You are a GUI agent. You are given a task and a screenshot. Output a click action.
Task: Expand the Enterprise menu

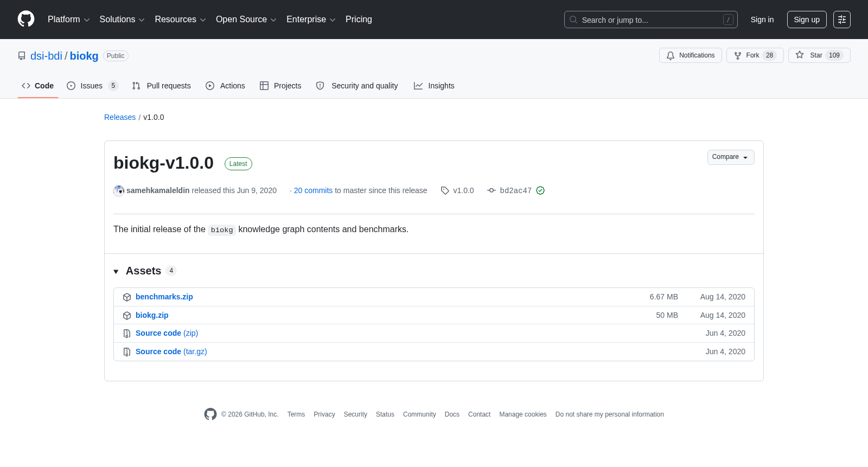pyautogui.click(x=311, y=20)
